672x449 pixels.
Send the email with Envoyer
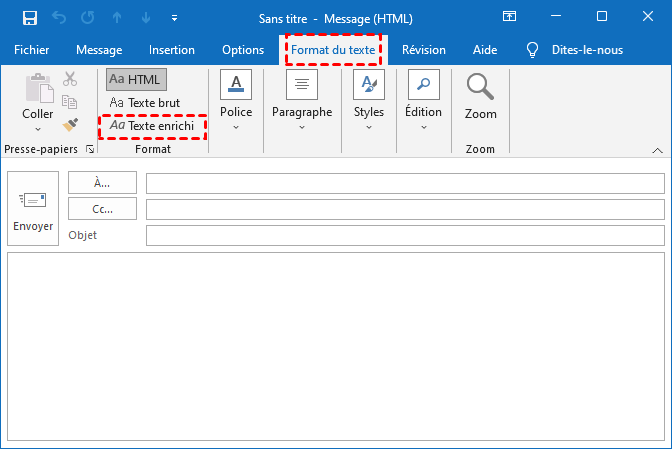pos(33,209)
